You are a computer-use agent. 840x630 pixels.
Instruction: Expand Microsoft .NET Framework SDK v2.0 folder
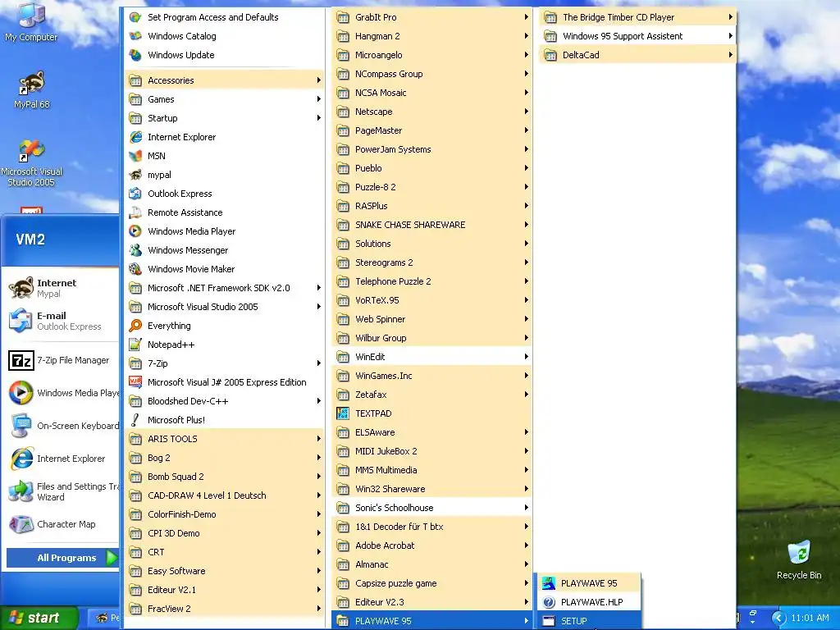click(x=224, y=288)
